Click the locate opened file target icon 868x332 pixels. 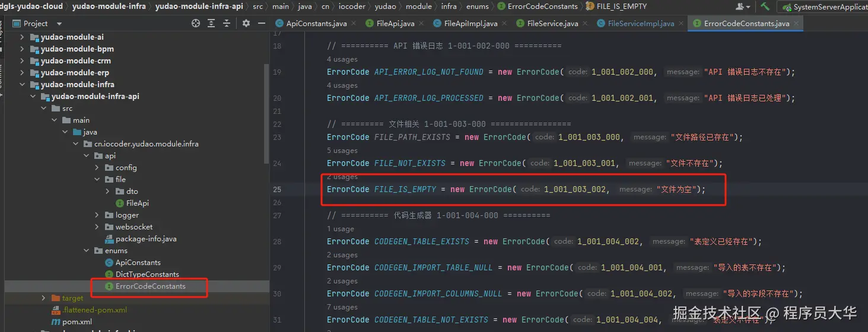(x=196, y=23)
